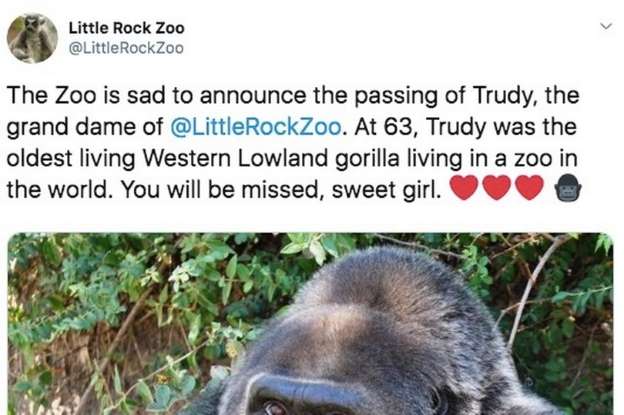The height and width of the screenshot is (415, 624).
Task: Open the Little Rock Zoo lemur avatar
Action: [x=32, y=38]
